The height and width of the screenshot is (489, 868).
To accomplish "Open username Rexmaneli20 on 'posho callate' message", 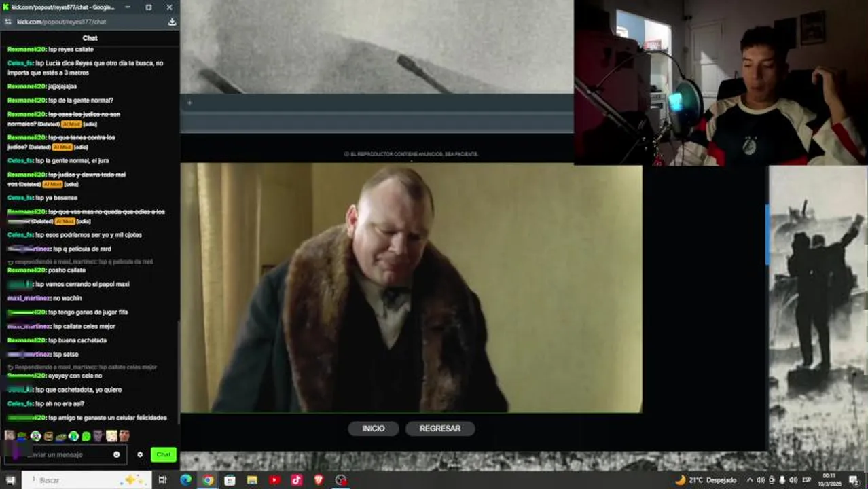I will coord(26,270).
